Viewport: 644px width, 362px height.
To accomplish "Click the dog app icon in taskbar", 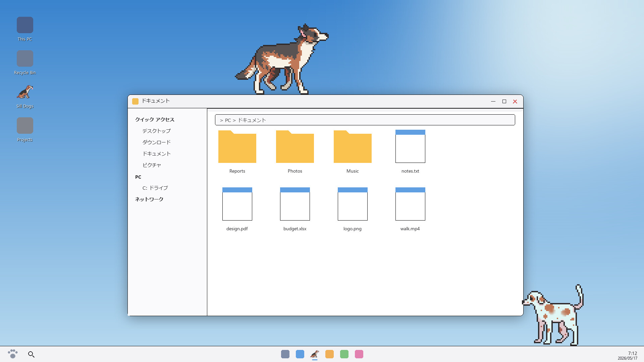I will [315, 354].
